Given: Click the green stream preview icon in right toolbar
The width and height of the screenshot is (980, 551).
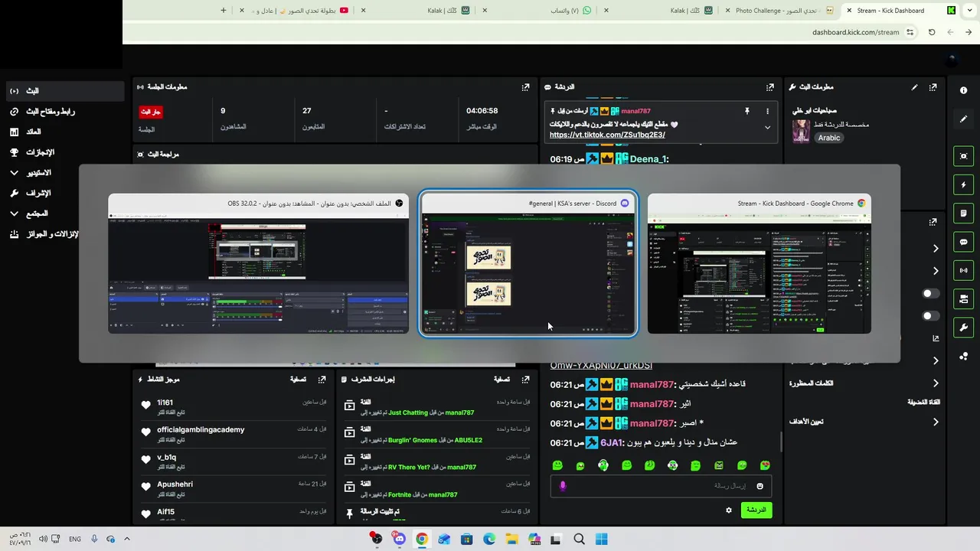Looking at the screenshot, I should [963, 156].
